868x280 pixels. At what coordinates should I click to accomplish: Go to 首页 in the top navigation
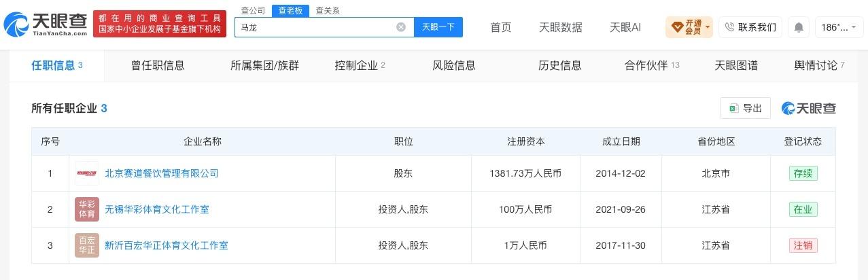pyautogui.click(x=501, y=27)
